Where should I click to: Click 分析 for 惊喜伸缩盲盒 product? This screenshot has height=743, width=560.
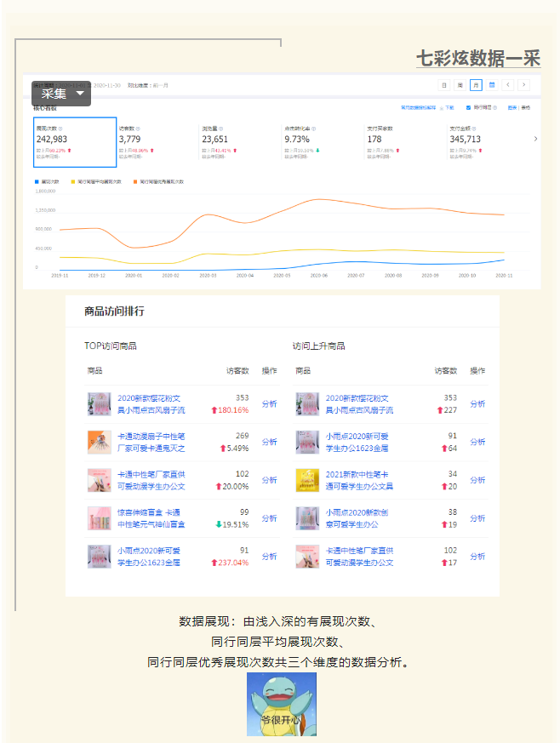(x=269, y=518)
